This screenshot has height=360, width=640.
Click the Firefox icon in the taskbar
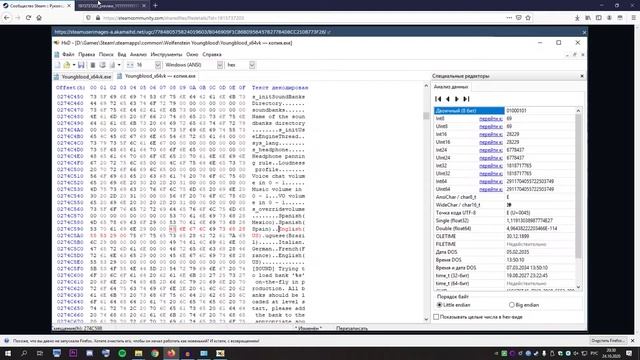tap(171, 353)
